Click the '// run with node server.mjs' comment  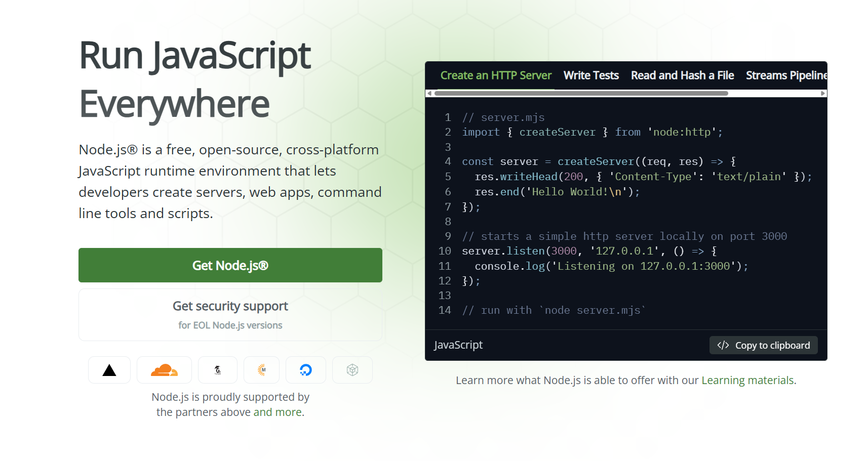pos(554,310)
